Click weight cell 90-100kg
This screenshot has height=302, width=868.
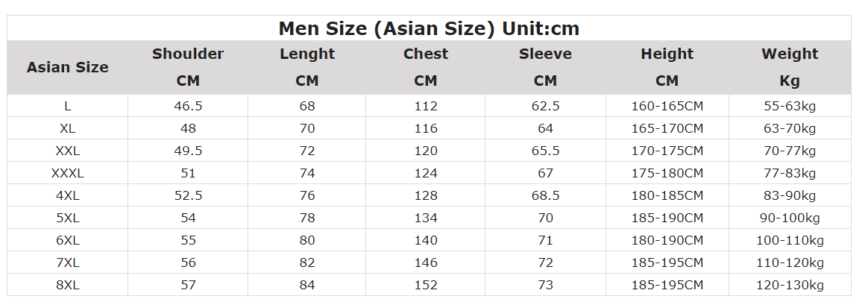790,218
